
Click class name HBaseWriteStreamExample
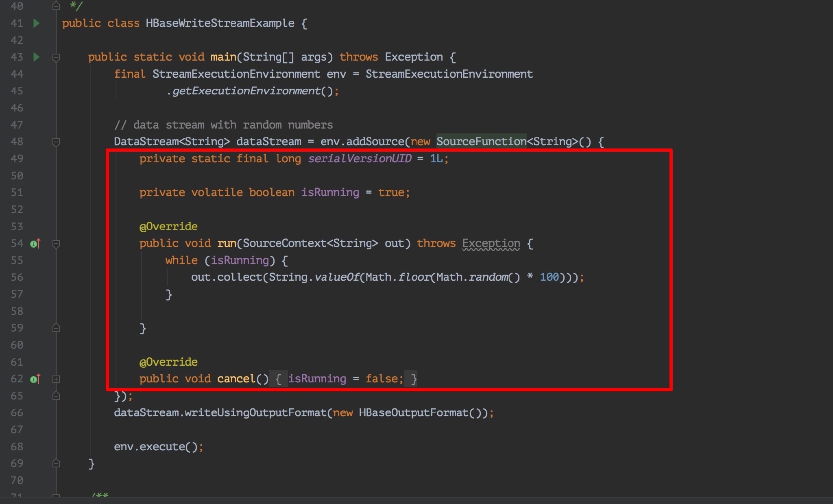pos(220,23)
